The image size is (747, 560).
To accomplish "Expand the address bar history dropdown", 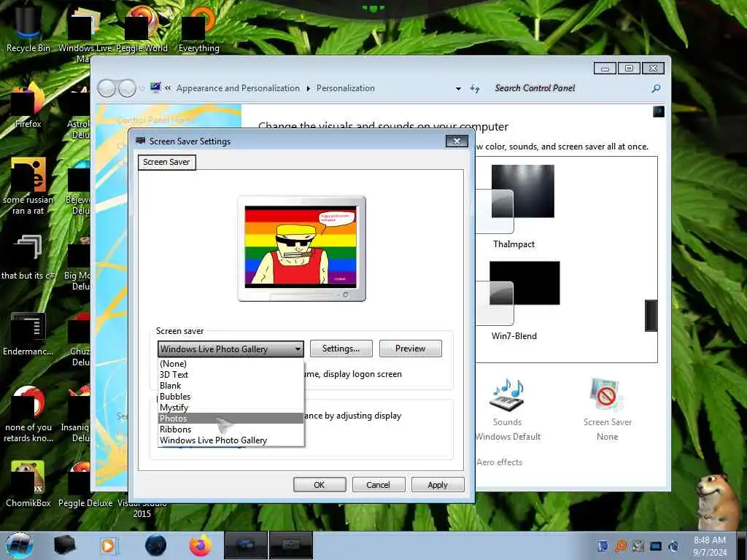I will click(x=458, y=88).
